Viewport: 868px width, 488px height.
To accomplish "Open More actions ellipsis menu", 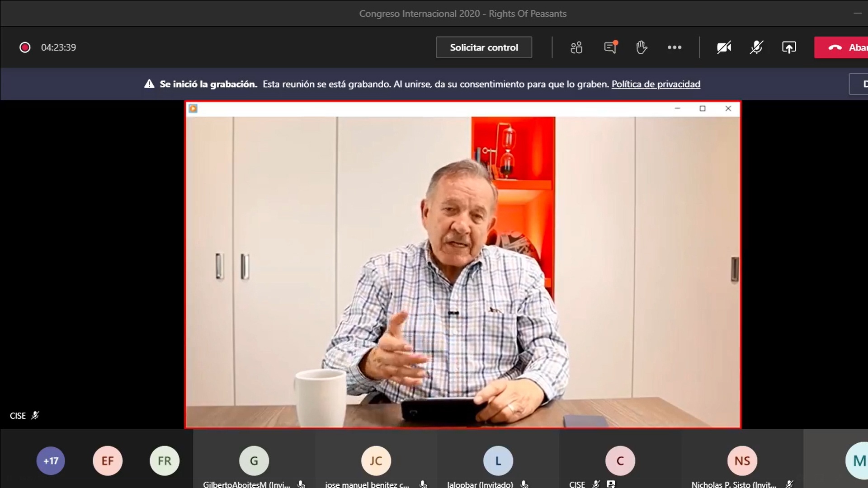I will [674, 47].
